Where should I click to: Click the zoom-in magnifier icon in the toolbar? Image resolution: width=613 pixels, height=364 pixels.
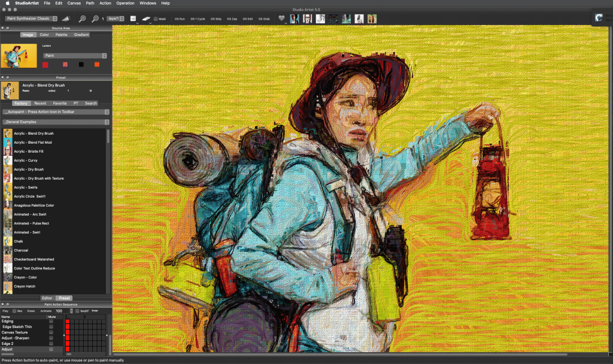click(96, 19)
